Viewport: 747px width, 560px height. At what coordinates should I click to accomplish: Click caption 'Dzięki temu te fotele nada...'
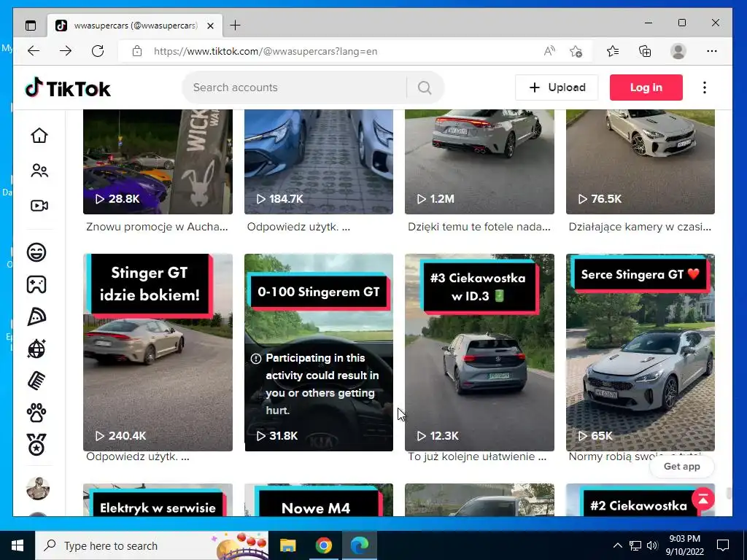point(479,227)
